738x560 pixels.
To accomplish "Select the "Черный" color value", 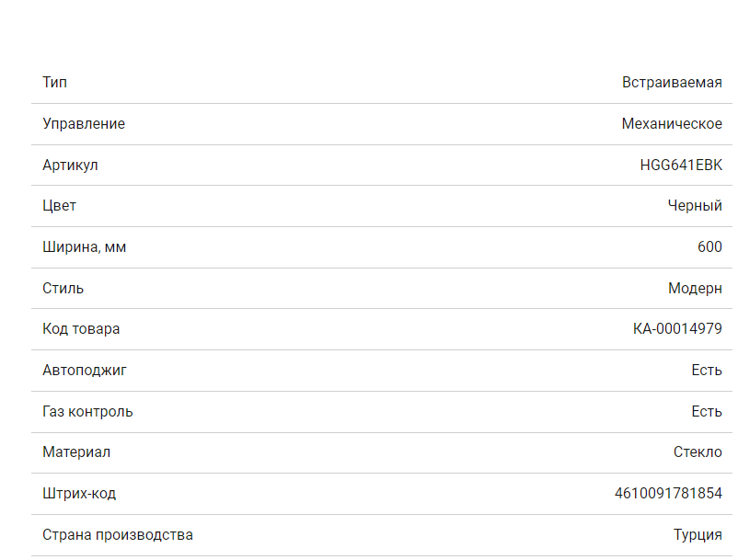I will (x=695, y=206).
